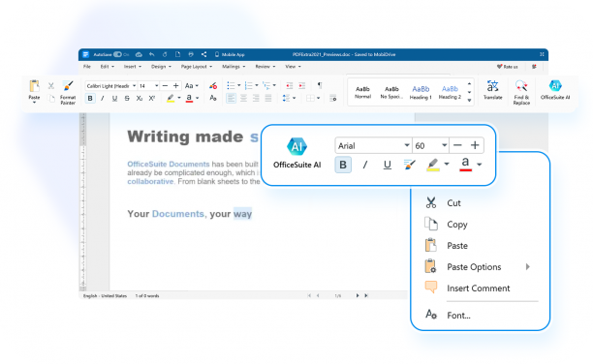593x364 pixels.
Task: Expand borders dropdown in the ribbon
Action: click(319, 99)
